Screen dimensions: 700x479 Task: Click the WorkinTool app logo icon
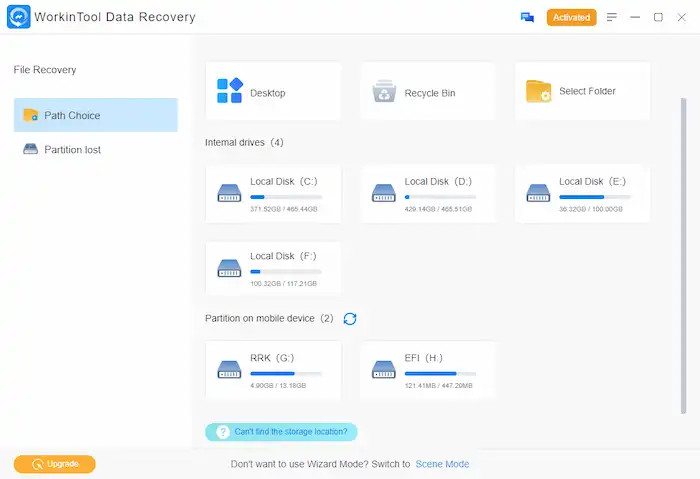pos(19,17)
